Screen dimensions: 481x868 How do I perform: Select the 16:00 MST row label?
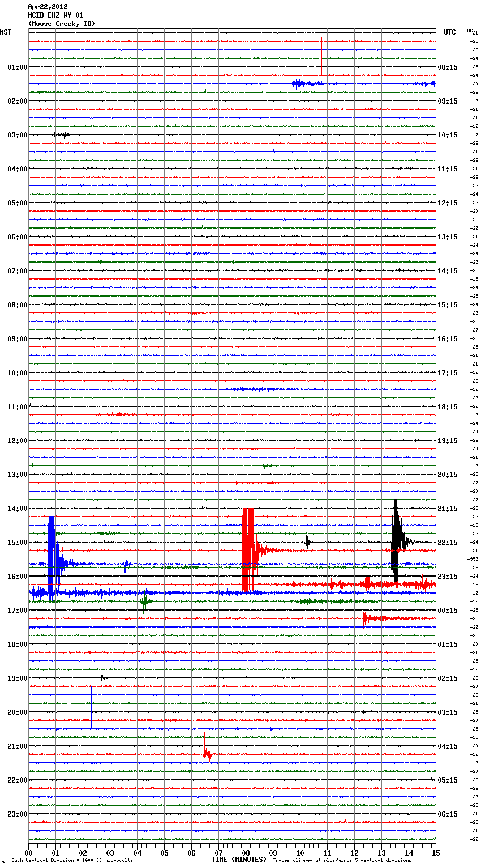(x=18, y=576)
